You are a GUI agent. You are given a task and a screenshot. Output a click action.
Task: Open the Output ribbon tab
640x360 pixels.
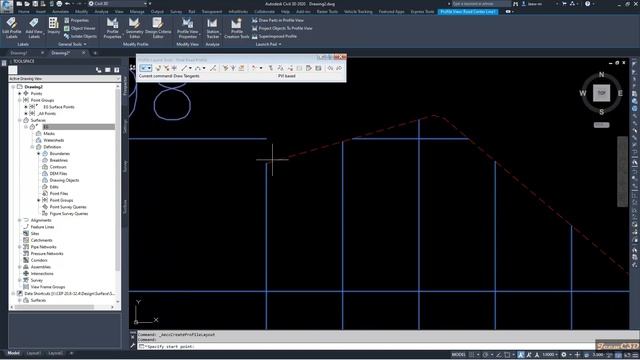[157, 12]
